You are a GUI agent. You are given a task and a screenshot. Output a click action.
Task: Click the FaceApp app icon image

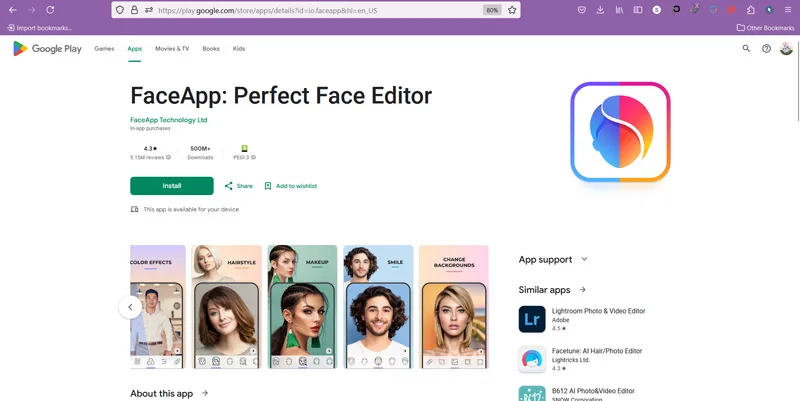(620, 132)
